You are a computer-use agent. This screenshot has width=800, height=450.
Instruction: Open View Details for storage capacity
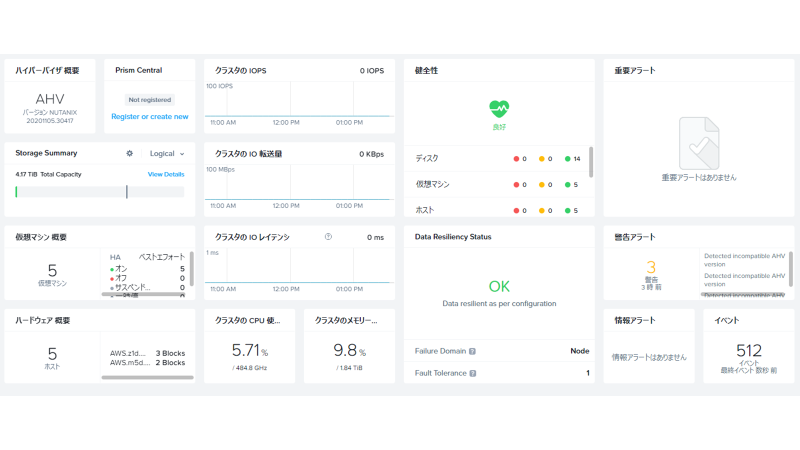click(x=166, y=174)
